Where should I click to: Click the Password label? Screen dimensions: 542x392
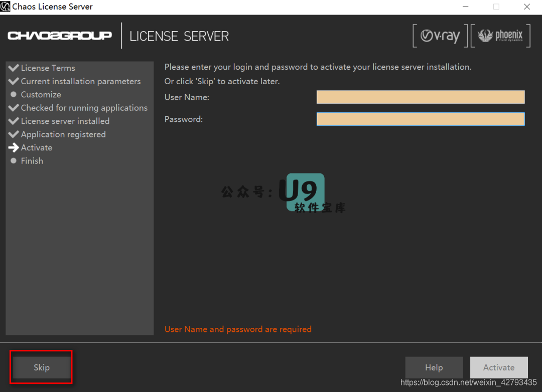tap(184, 119)
